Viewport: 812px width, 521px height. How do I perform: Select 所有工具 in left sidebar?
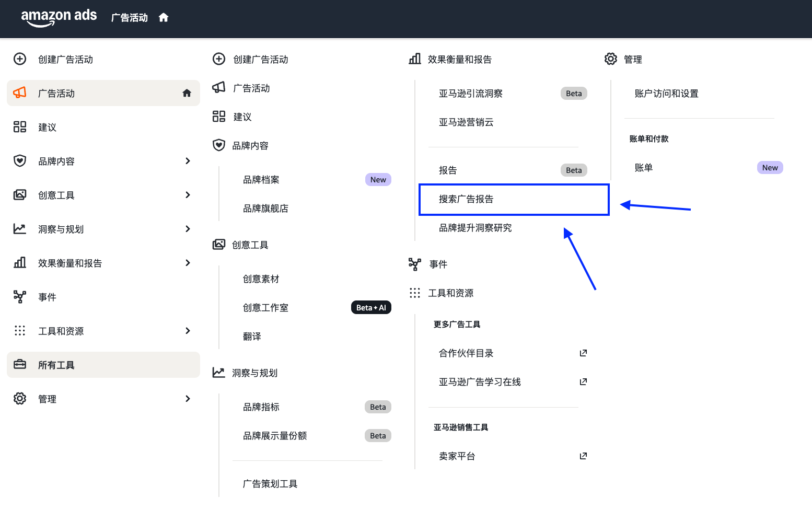click(103, 365)
